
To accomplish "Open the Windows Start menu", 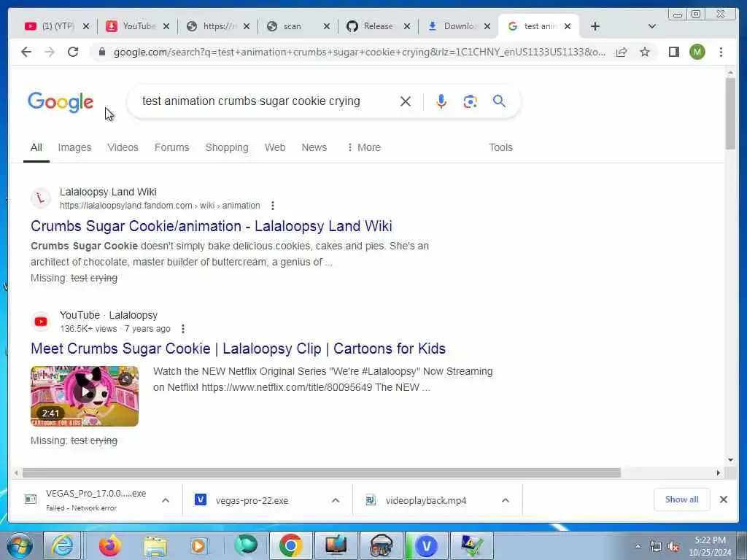I will coord(20,545).
